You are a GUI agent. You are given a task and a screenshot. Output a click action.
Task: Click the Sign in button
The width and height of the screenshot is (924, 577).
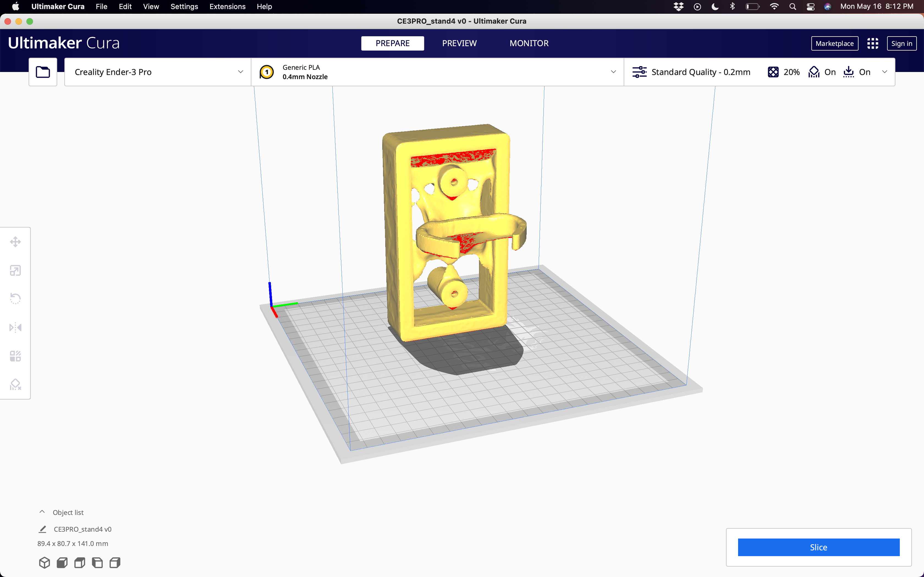point(902,43)
